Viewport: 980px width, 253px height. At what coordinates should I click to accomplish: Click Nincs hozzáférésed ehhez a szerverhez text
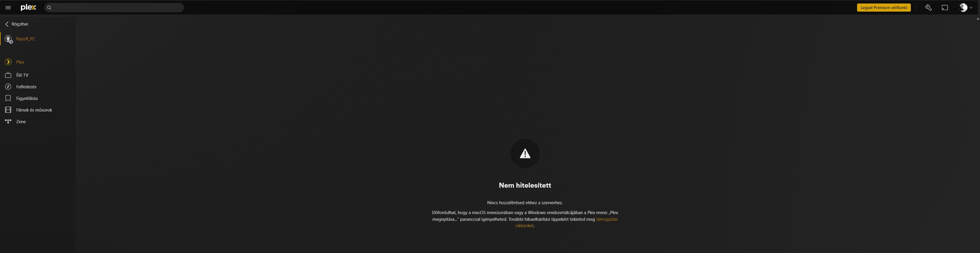point(525,203)
